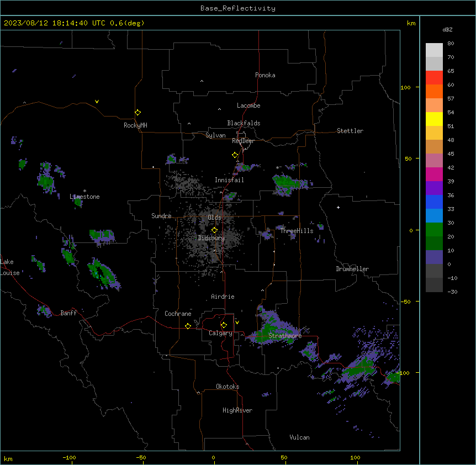The height and width of the screenshot is (465, 476).
Task: Click the yellow V marker east of Calgary
Action: click(x=237, y=323)
